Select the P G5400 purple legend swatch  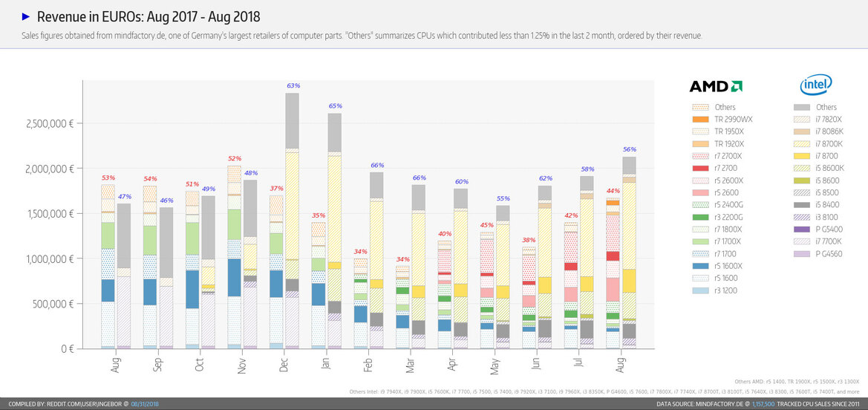[802, 229]
